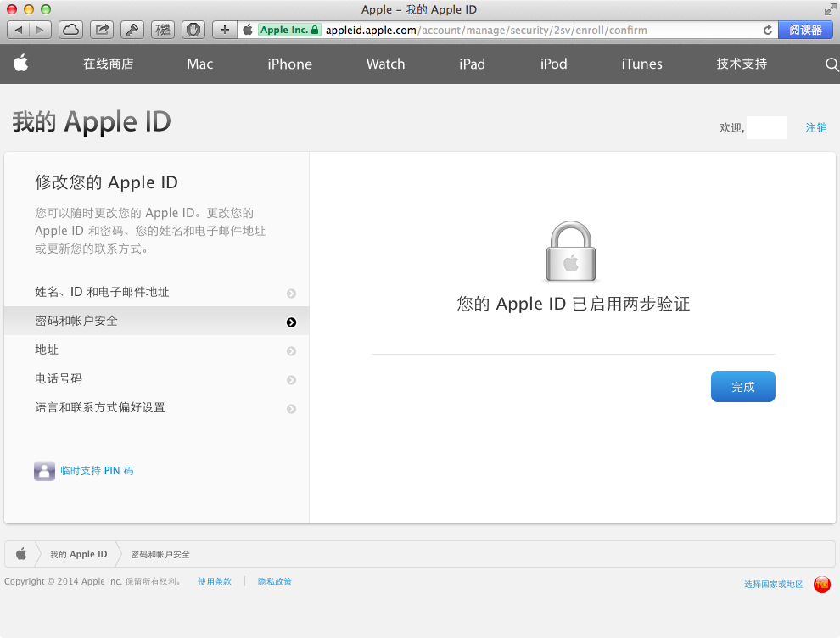Open the 技术支持 navigation tab

(x=742, y=64)
